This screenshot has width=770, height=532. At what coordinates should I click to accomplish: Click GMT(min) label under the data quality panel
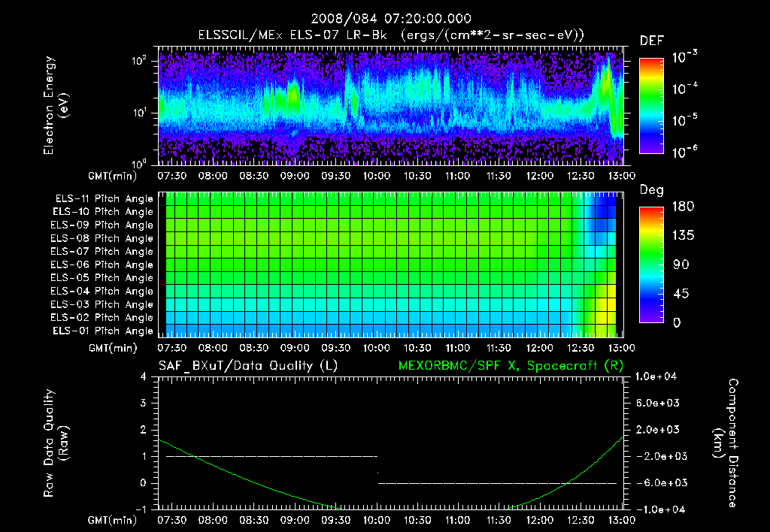coord(113,520)
